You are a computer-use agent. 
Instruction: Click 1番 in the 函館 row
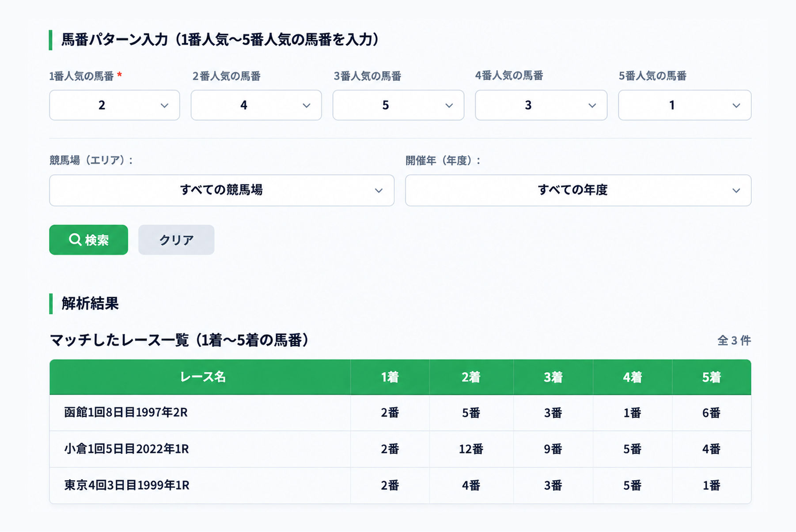[633, 413]
